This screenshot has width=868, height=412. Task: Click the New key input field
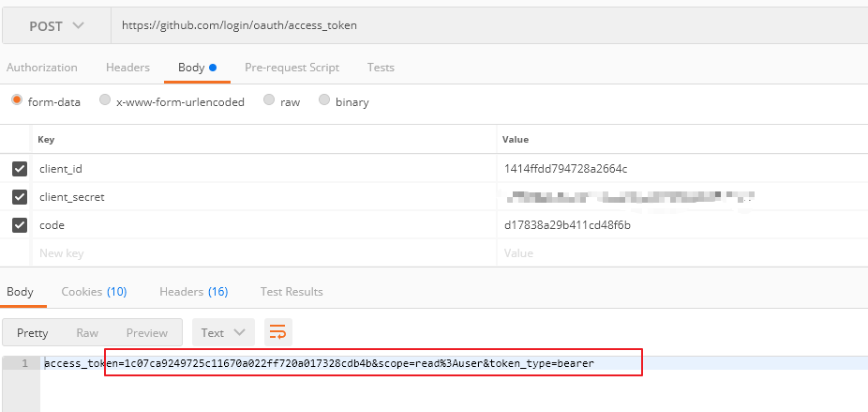click(262, 253)
